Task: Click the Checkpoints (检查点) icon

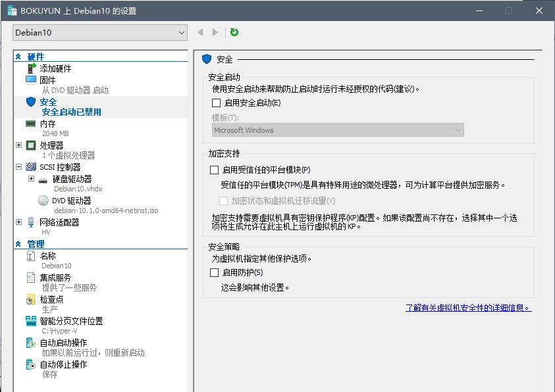Action: pos(31,299)
